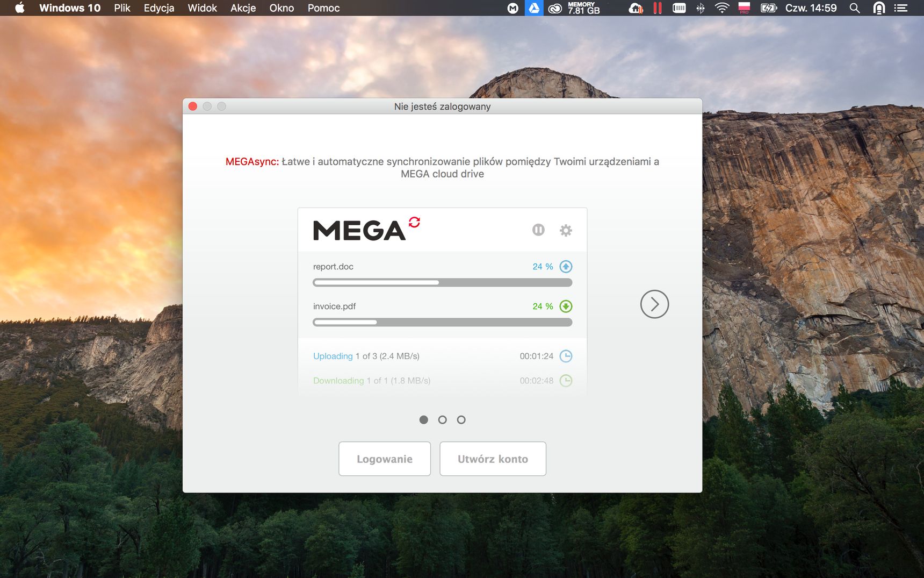Click the MEGA menu bar icon
Screen dimensions: 924x578
pyautogui.click(x=513, y=8)
